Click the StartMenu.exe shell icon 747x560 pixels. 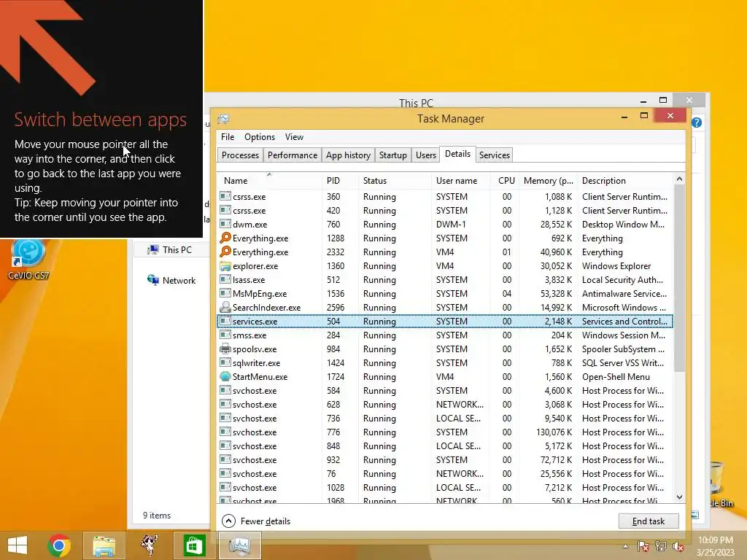click(x=225, y=376)
